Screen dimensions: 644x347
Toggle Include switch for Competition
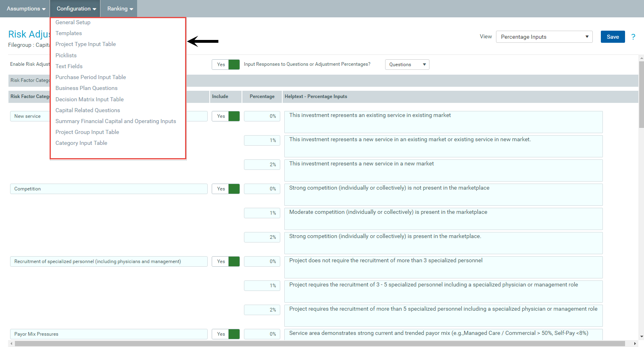point(226,189)
